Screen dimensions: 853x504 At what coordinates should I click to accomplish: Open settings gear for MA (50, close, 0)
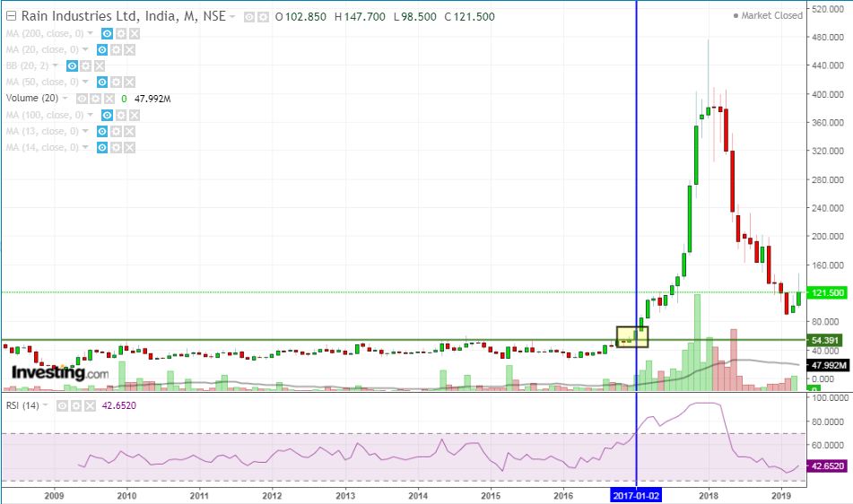click(x=116, y=83)
